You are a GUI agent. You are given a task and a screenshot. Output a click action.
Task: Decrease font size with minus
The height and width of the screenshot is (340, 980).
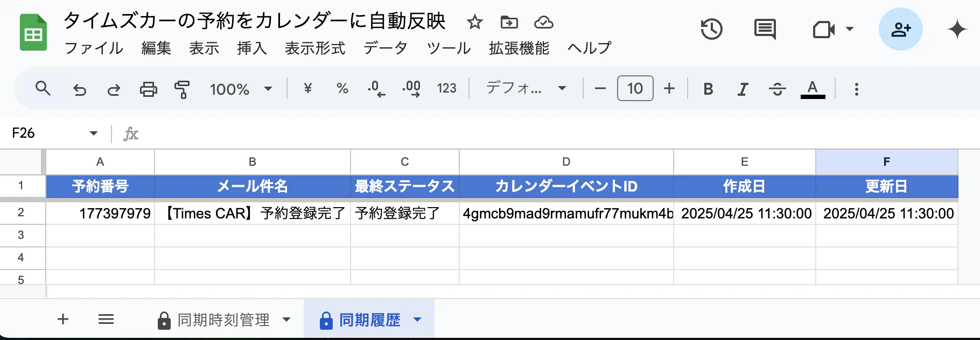tap(600, 88)
